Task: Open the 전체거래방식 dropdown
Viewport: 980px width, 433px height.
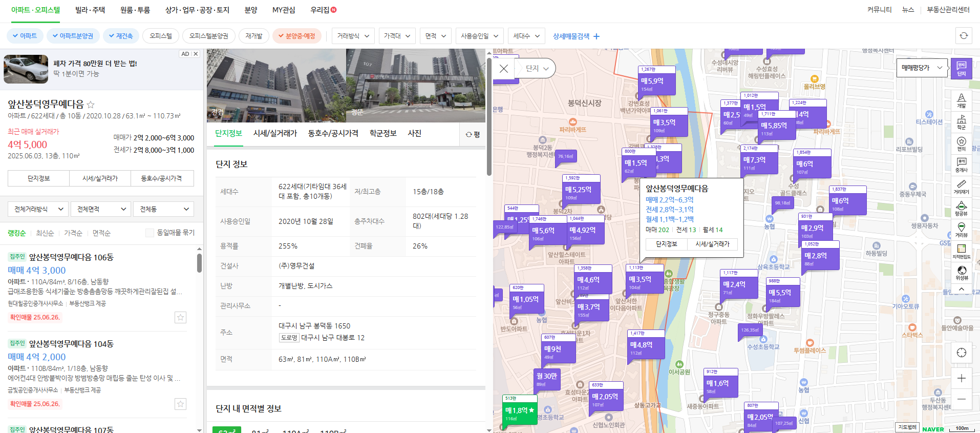Action: [38, 209]
